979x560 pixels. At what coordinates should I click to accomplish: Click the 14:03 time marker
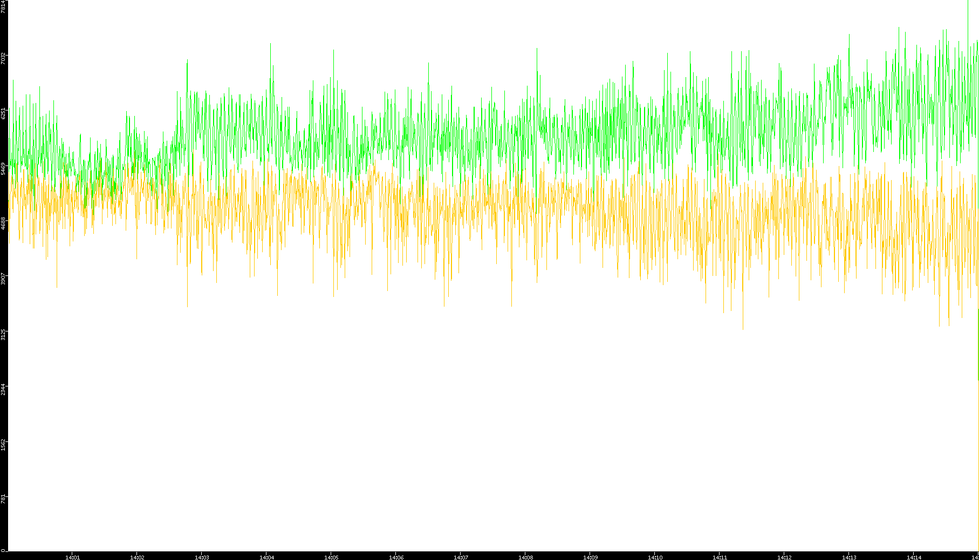coord(202,557)
